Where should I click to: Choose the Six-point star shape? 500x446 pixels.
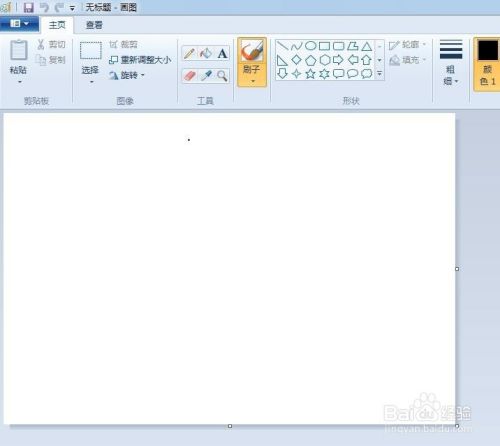pyautogui.click(x=324, y=73)
